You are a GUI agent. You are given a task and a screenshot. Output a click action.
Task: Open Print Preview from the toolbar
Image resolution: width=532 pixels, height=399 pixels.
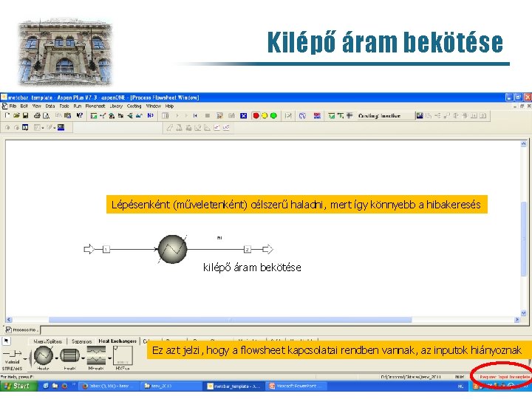click(46, 116)
